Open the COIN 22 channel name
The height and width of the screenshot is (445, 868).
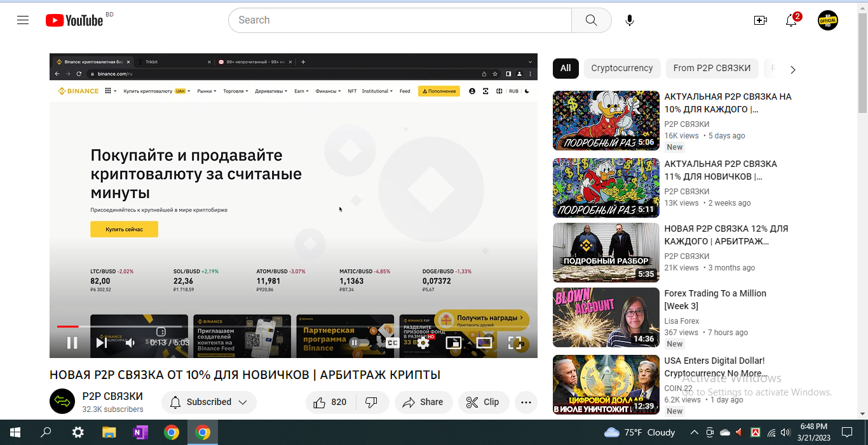679,389
